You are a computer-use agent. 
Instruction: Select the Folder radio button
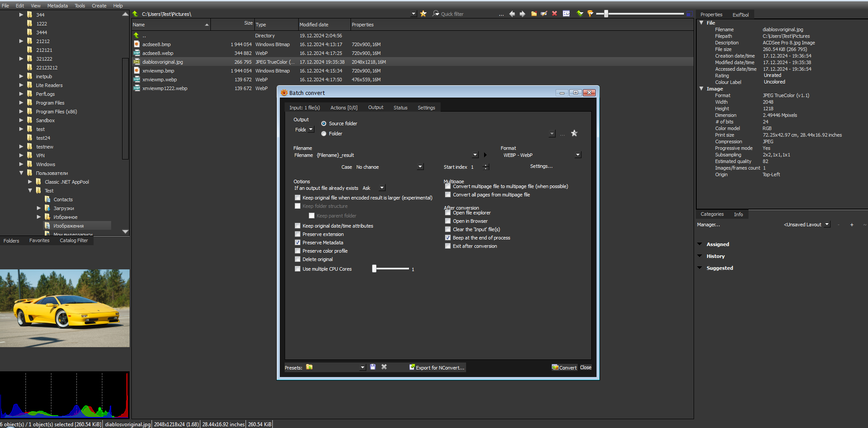coord(324,134)
